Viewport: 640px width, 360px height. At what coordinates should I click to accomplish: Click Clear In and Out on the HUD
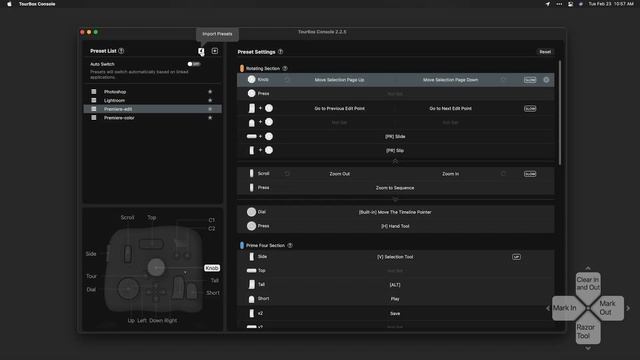588,284
